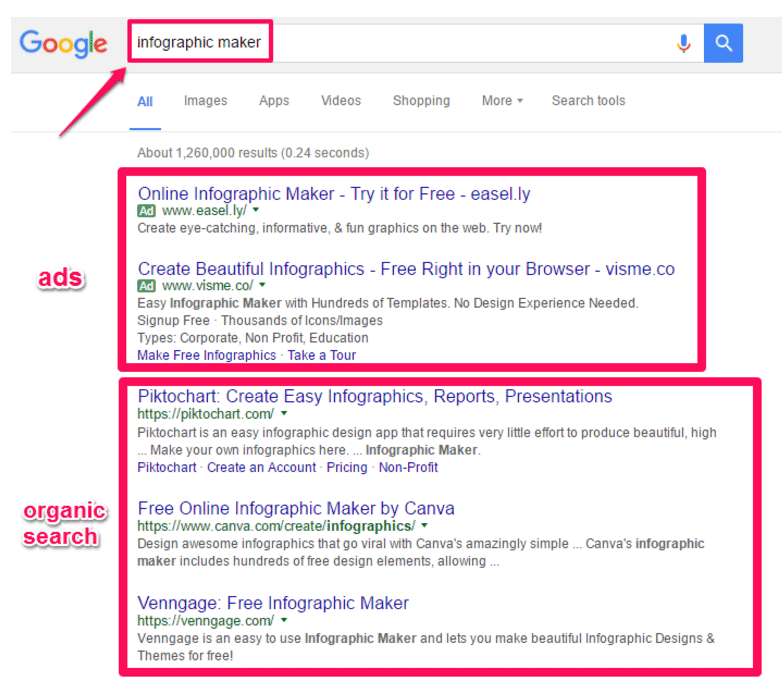This screenshot has width=782, height=698.
Task: Switch to the Videos tab
Action: point(341,101)
